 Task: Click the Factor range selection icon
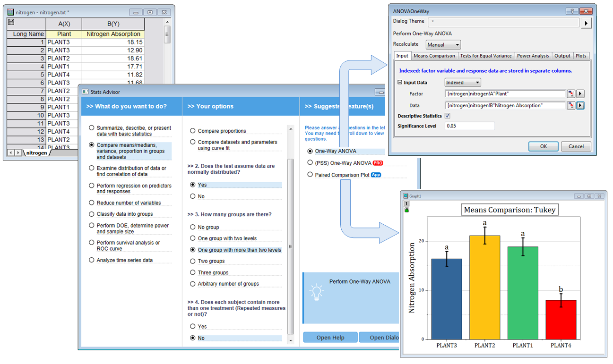pos(571,94)
